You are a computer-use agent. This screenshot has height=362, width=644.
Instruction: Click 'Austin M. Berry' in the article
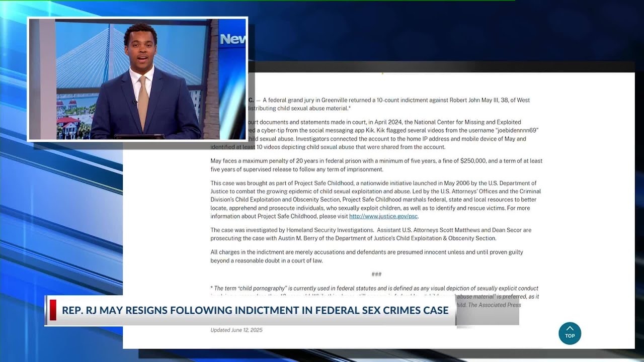299,238
